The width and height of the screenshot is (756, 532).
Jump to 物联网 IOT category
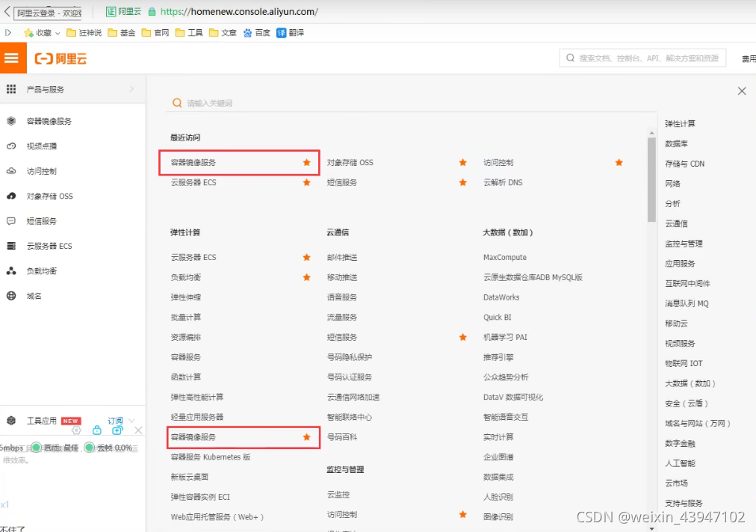684,364
